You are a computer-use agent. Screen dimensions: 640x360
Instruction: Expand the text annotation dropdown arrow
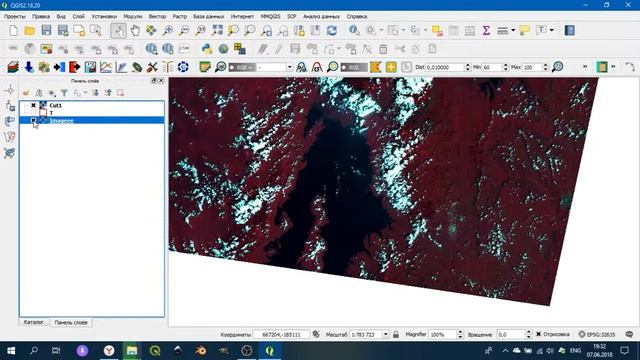[x=551, y=31]
